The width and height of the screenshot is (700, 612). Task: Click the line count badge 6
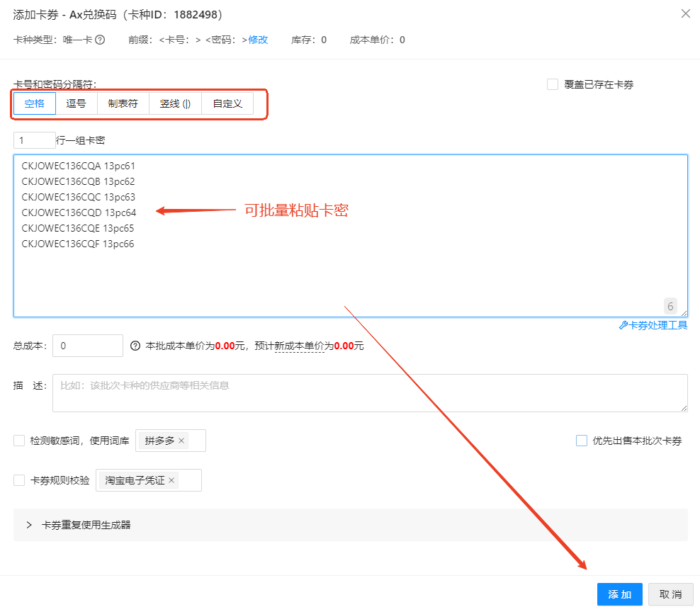[670, 306]
